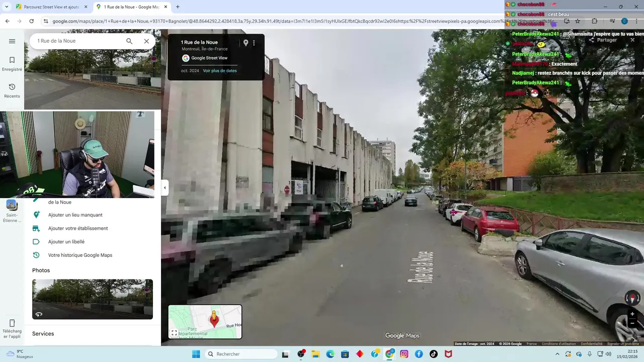
Task: Click the Street View compass
Action: (632, 298)
